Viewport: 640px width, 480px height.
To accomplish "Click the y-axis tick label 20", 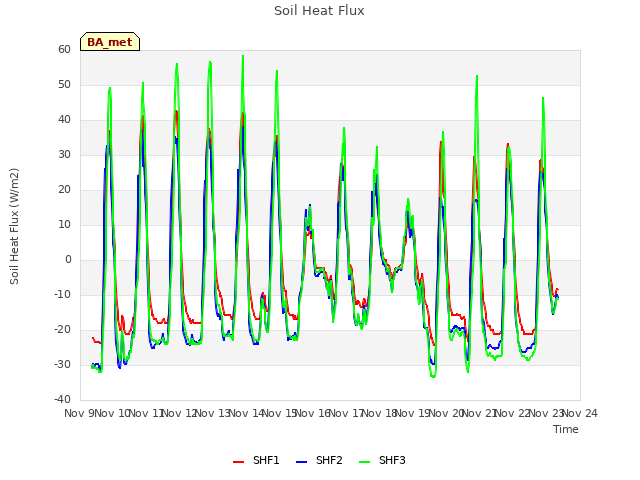I will tap(64, 189).
